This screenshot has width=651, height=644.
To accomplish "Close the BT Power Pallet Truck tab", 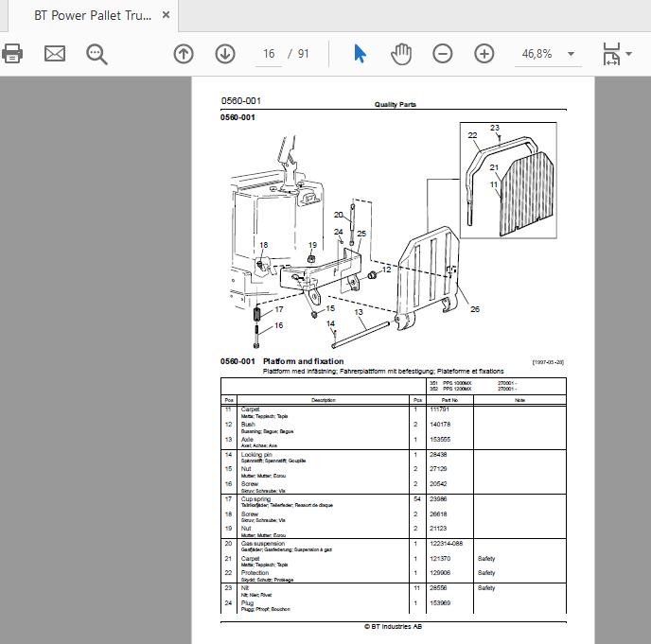I will 167,15.
